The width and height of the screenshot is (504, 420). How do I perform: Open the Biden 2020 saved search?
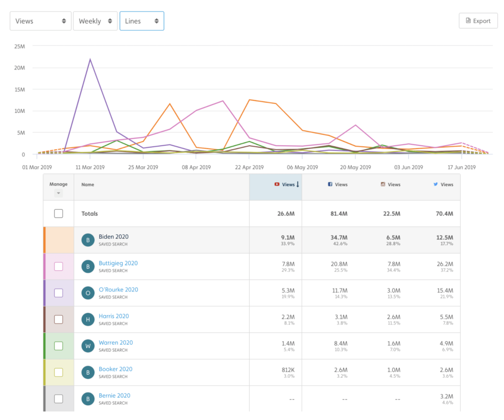[113, 237]
